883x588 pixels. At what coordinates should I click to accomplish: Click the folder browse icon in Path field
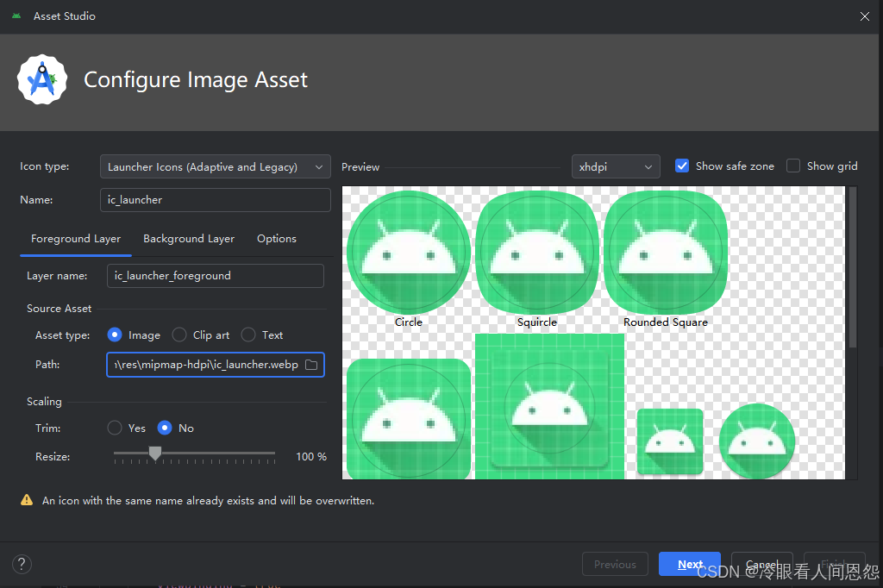(x=310, y=365)
